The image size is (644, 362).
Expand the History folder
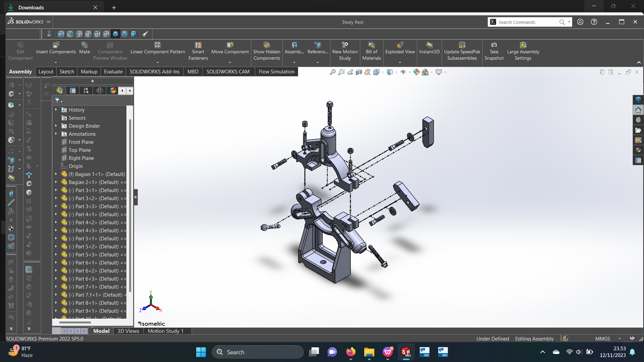(56, 110)
